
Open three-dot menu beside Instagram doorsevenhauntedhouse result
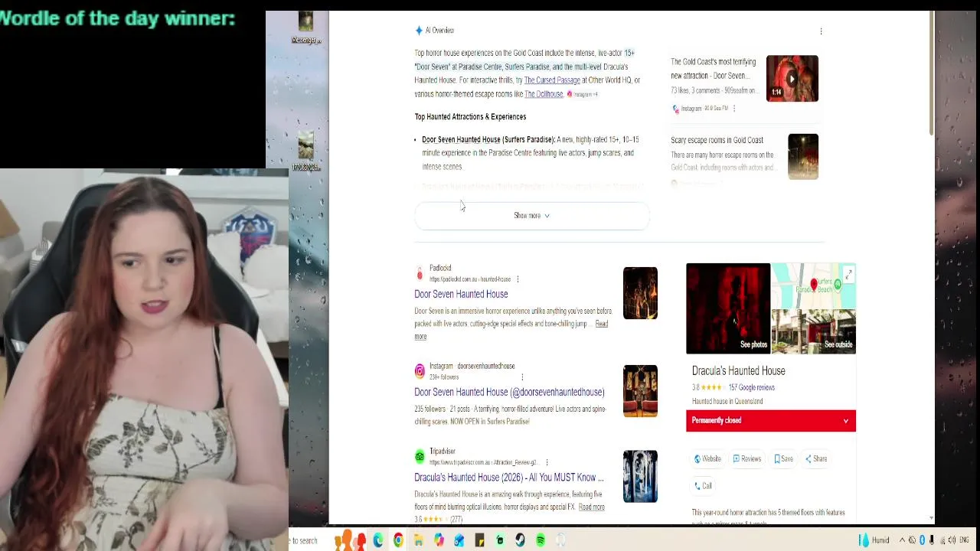pyautogui.click(x=522, y=377)
